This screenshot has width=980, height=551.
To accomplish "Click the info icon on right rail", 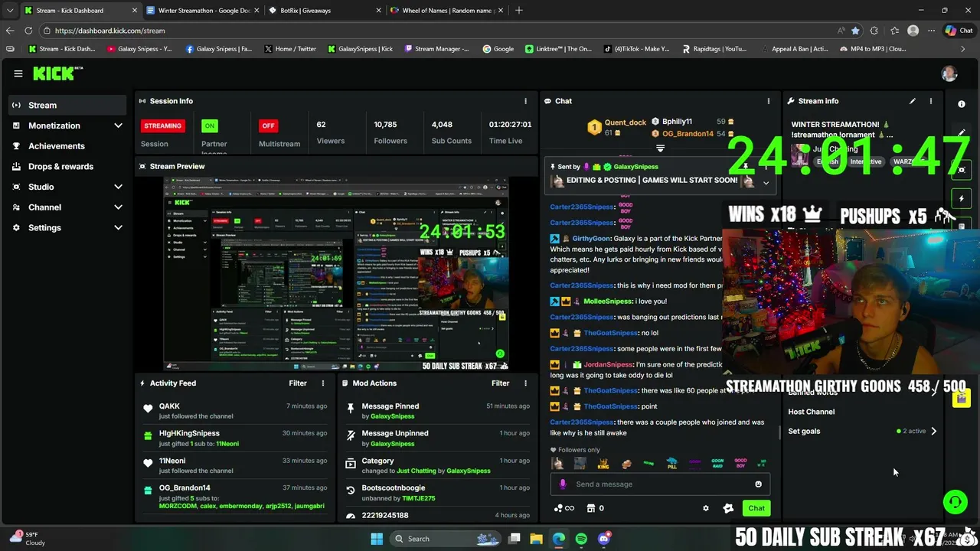I will 962,103.
